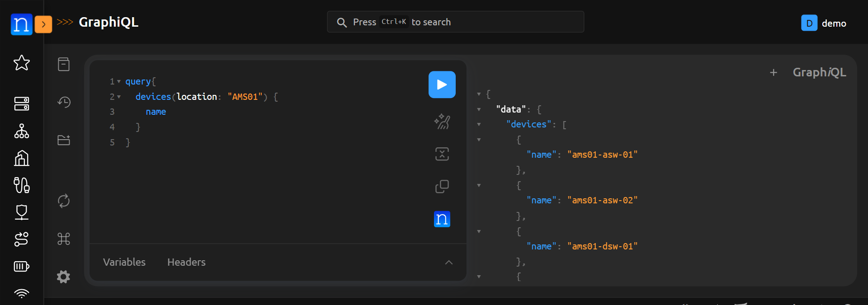
Task: Collapse the "devices" array in results
Action: (479, 124)
